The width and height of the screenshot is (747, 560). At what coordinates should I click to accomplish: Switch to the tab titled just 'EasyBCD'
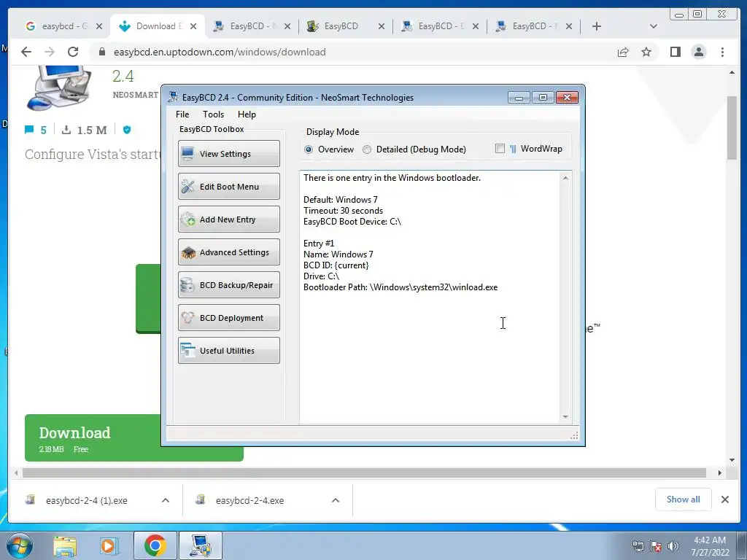click(345, 26)
